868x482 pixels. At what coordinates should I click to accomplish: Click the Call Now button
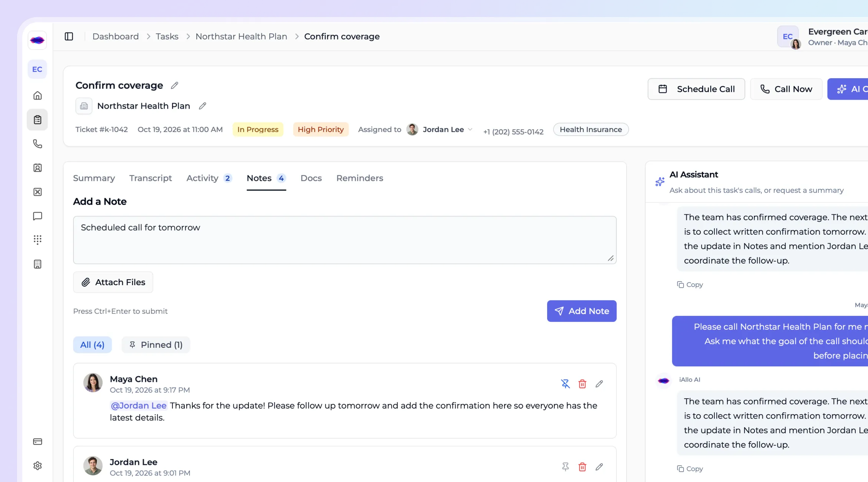786,89
